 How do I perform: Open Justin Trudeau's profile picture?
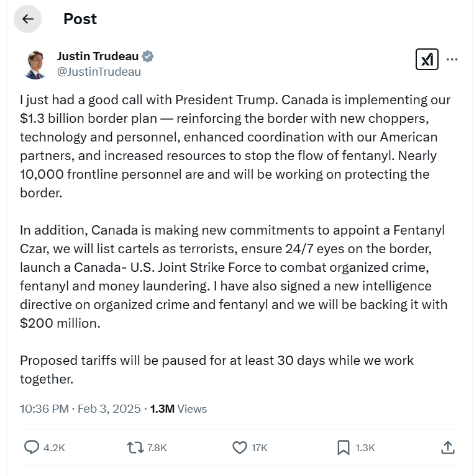pyautogui.click(x=35, y=64)
